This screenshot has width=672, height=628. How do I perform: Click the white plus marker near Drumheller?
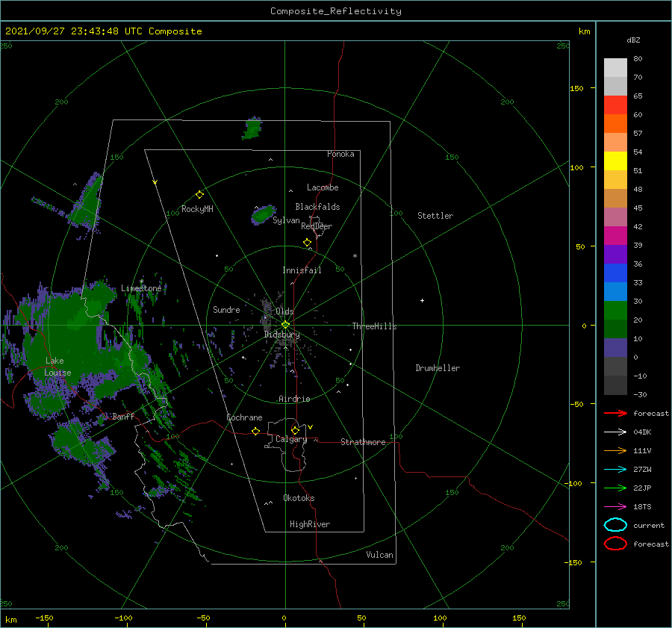coord(422,300)
